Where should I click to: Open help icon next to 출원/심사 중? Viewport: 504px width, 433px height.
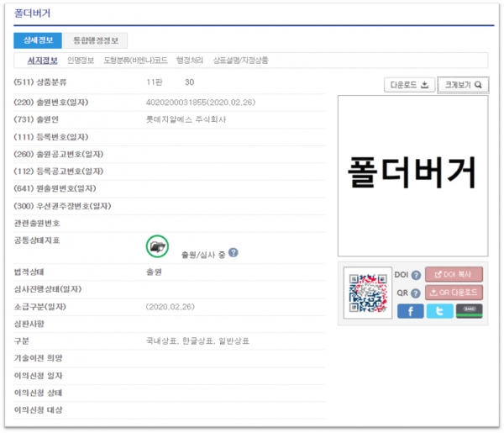[x=234, y=253]
